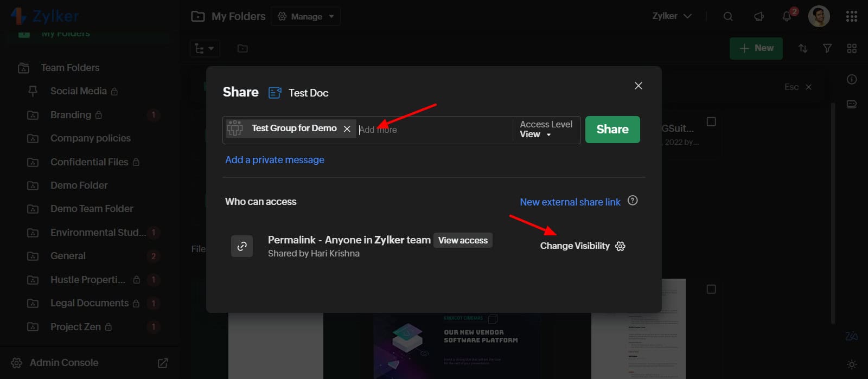Open the Access Level View dropdown

pyautogui.click(x=535, y=134)
